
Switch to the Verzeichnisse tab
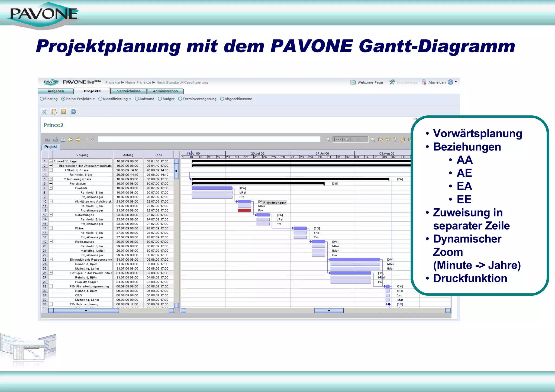[129, 91]
